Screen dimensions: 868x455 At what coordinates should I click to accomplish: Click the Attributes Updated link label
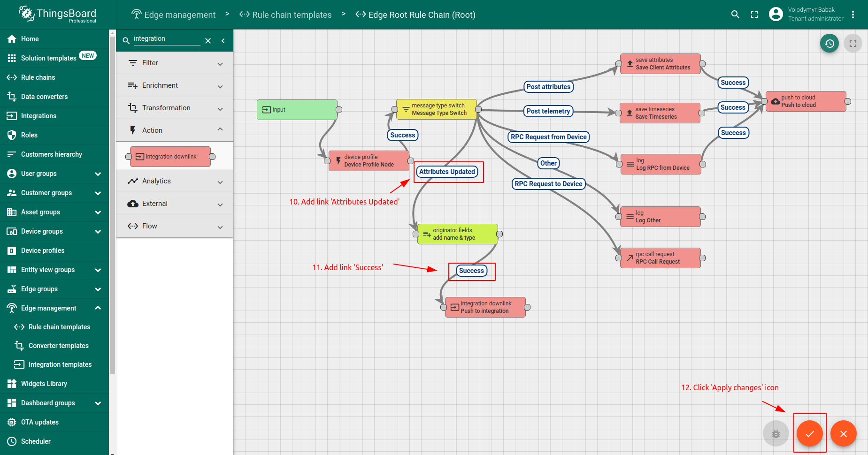(447, 172)
